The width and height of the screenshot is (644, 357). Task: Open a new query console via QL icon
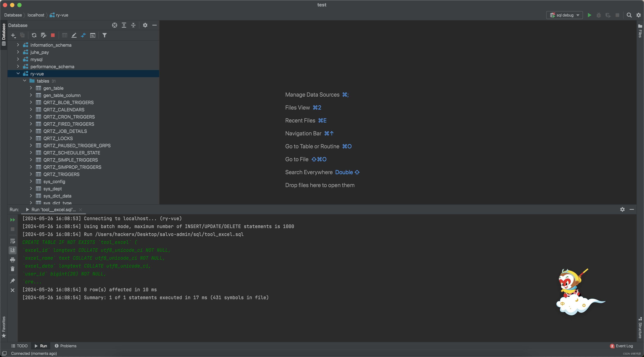point(93,35)
